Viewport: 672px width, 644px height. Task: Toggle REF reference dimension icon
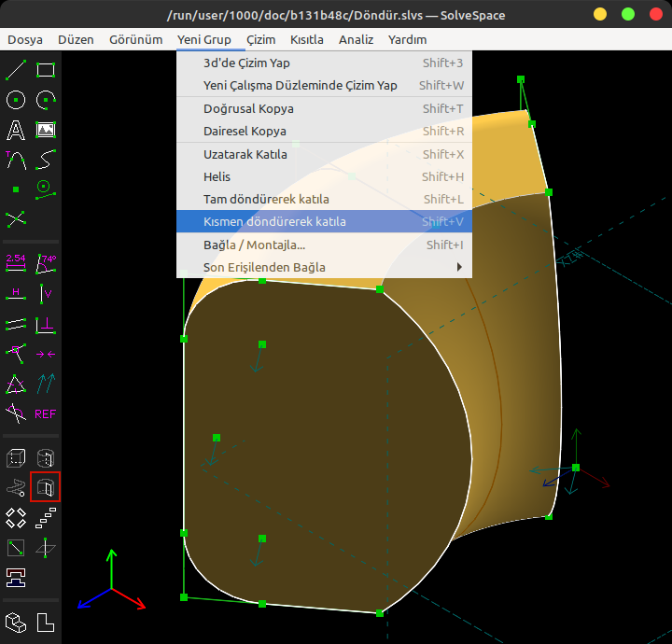[x=46, y=413]
